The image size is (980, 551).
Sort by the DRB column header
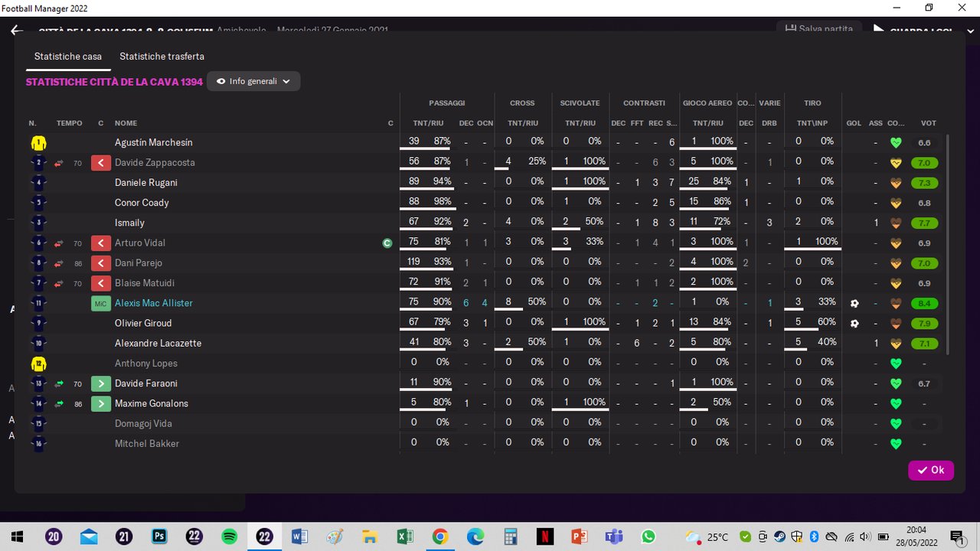point(769,123)
